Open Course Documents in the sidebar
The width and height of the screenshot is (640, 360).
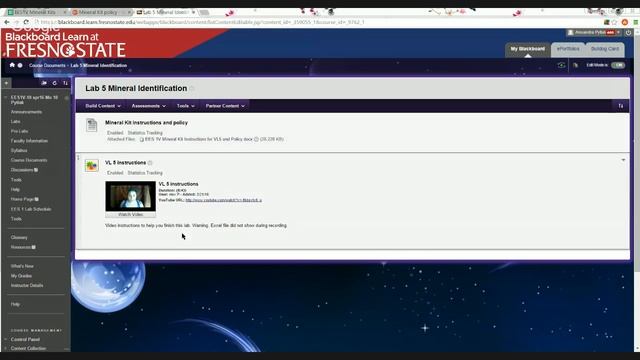[29, 160]
